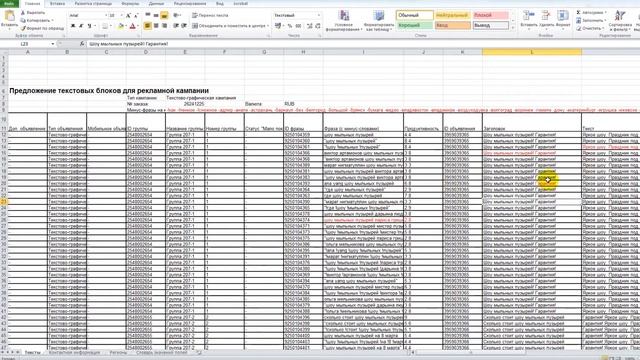Apply the Ввод cell style
The width and height of the screenshot is (640, 360).
pyautogui.click(x=453, y=25)
